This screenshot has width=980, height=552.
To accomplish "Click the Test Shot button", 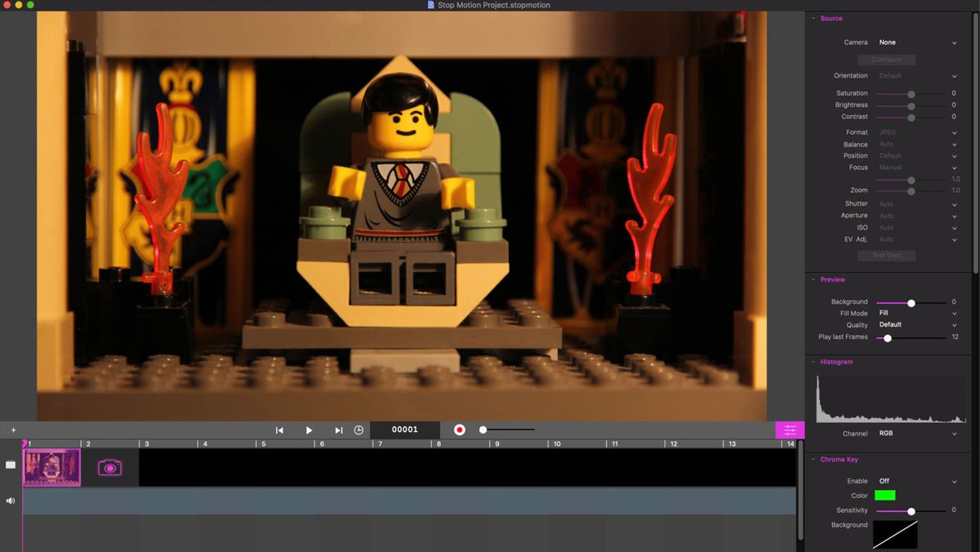I will 886,255.
